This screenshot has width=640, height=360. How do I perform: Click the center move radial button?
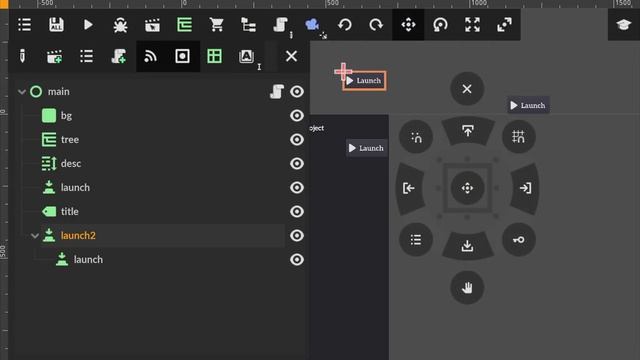(x=467, y=188)
